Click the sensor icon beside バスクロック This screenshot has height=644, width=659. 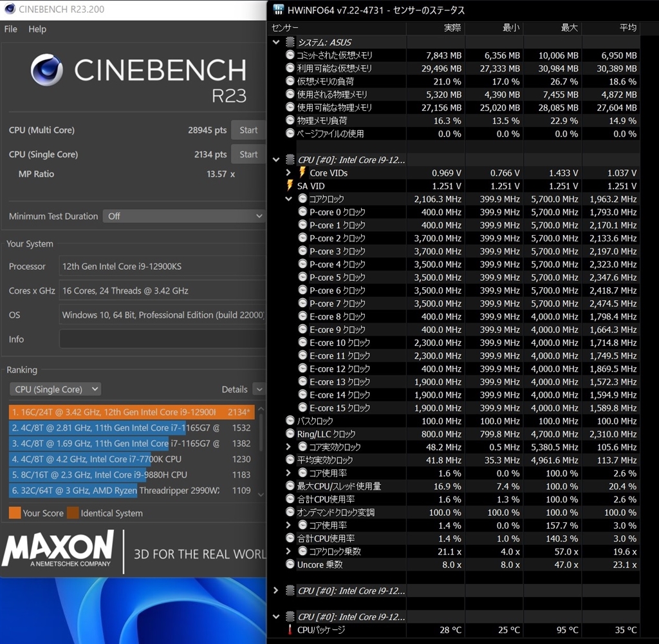(290, 421)
